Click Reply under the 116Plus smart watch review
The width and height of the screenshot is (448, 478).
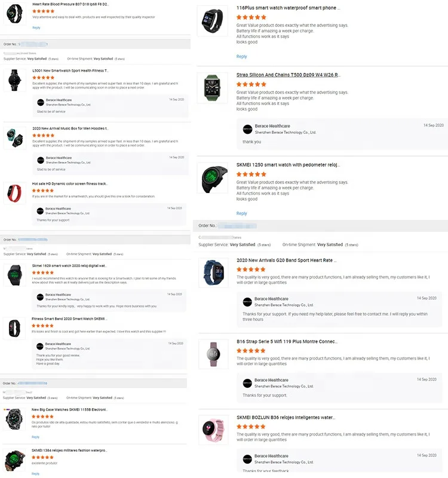(x=241, y=56)
